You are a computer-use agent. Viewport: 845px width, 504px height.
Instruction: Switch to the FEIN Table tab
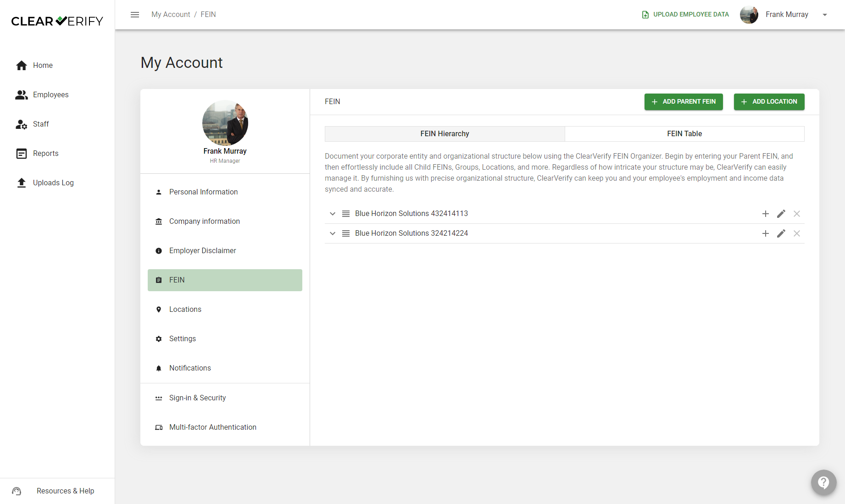pyautogui.click(x=684, y=134)
